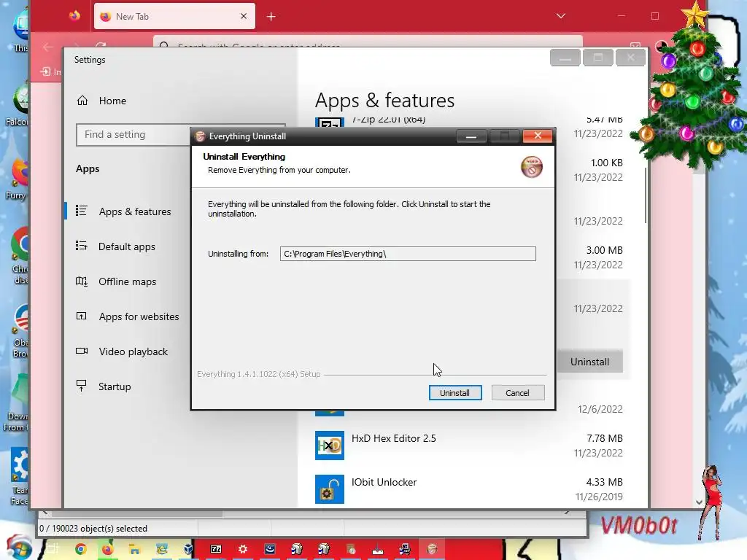Screen dimensions: 747x560
Task: Click the scroll down arrow at Firefox window edge
Action: tap(699, 502)
